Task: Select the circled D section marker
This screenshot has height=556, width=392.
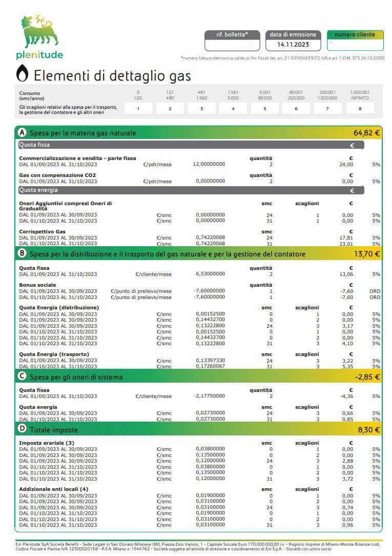Action: (x=23, y=429)
